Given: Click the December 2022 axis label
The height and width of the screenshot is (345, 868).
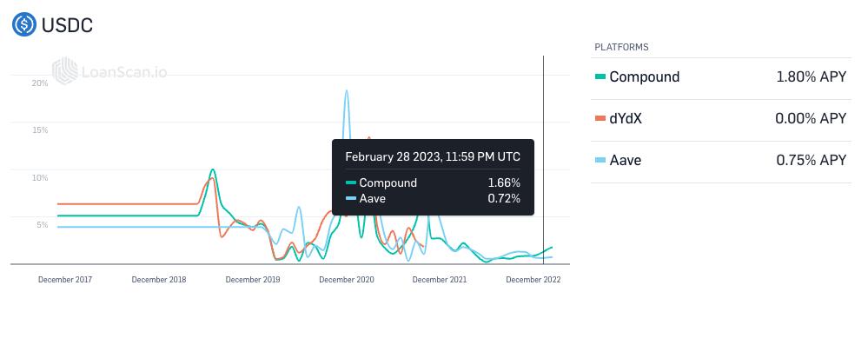Looking at the screenshot, I should 533,280.
